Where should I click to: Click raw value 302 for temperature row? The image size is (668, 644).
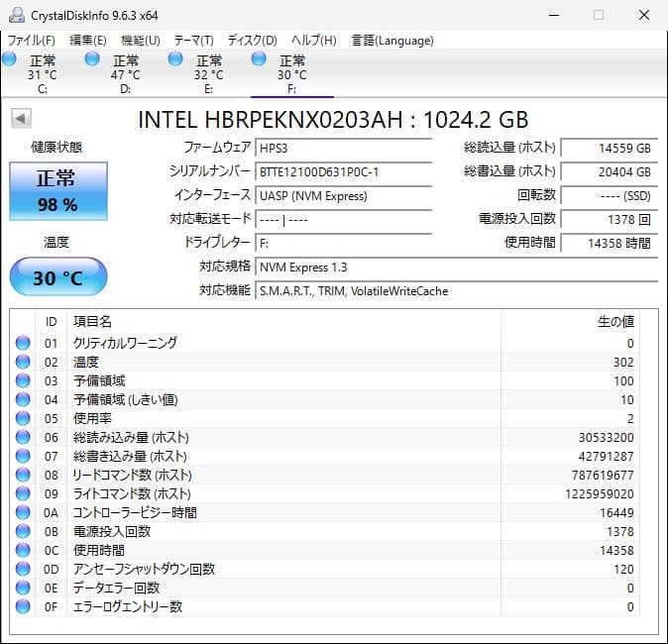pos(623,362)
